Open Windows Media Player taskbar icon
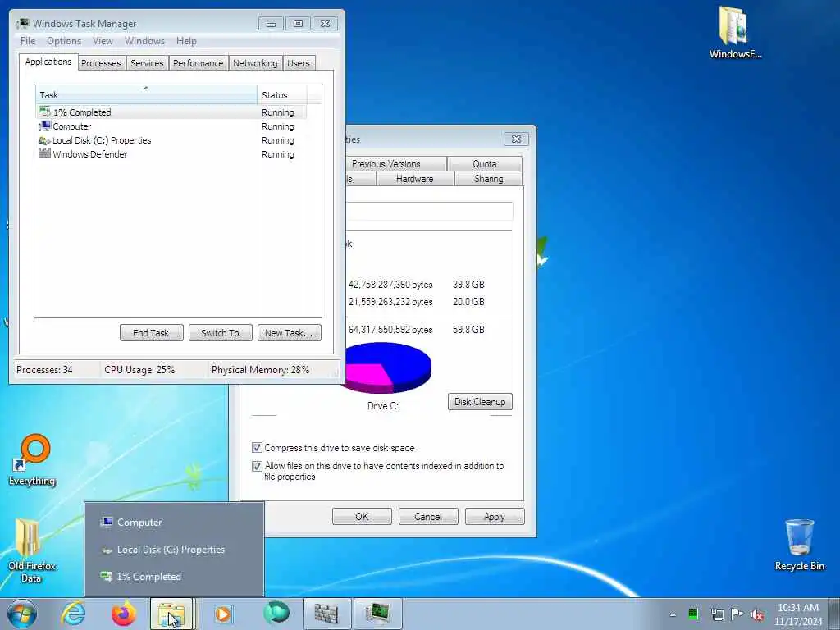This screenshot has height=630, width=840. tap(223, 614)
